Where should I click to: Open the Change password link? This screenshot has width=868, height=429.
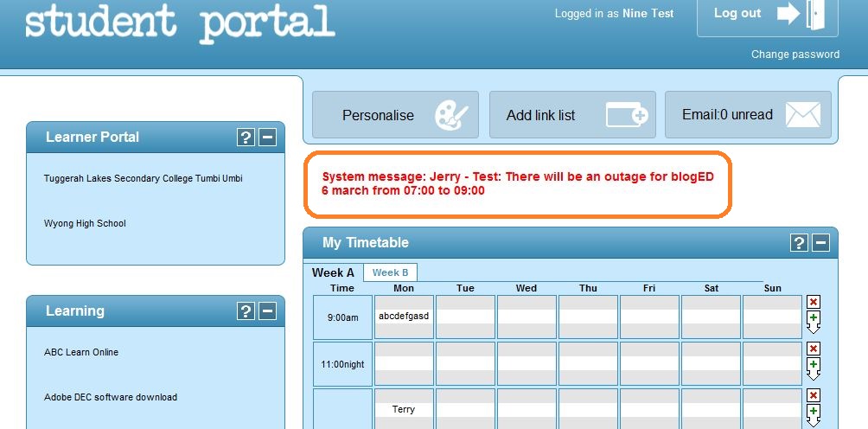click(x=795, y=54)
